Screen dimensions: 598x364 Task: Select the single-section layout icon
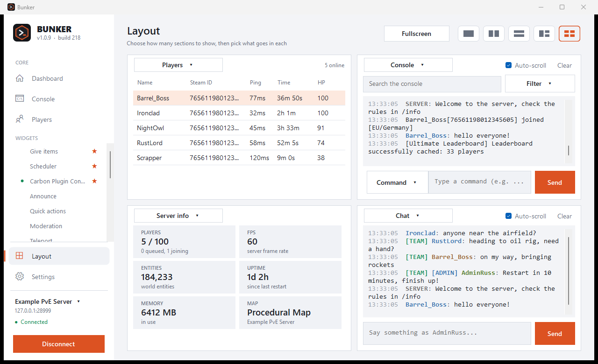pos(469,34)
